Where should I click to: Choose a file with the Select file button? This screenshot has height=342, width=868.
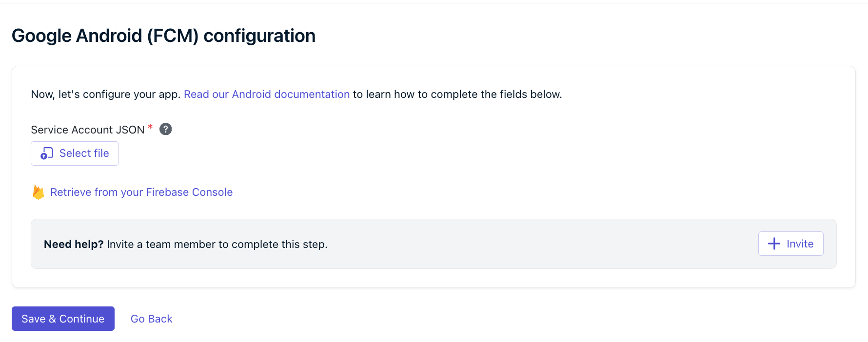point(75,153)
